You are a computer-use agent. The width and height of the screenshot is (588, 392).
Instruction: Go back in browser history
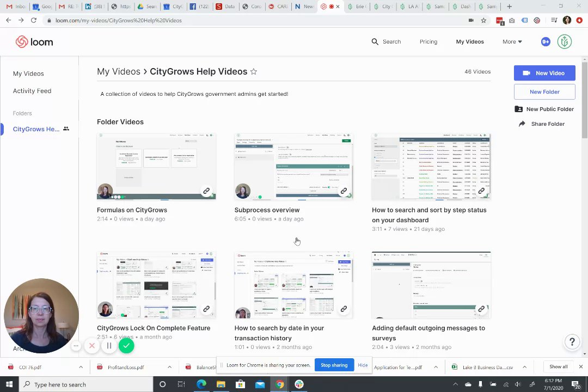tap(8, 20)
